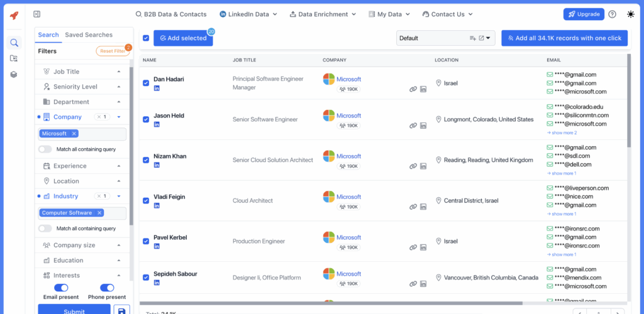Open help via the question mark icon
644x314 pixels.
pos(613,14)
